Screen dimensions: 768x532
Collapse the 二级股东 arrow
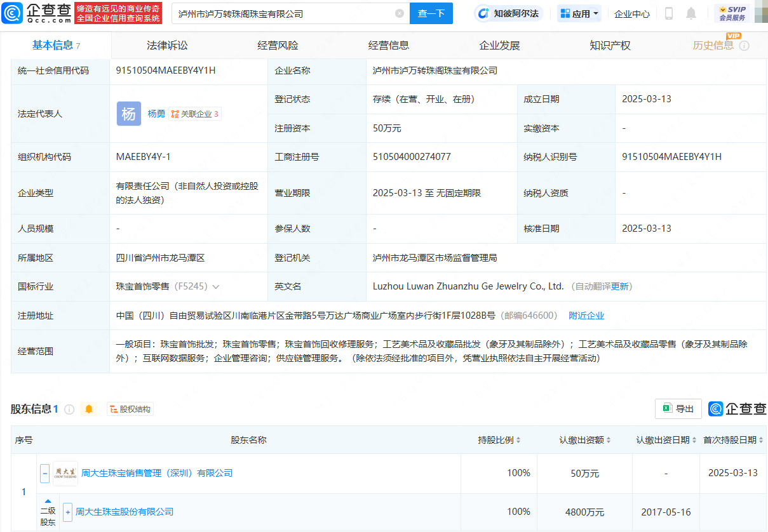[48, 501]
